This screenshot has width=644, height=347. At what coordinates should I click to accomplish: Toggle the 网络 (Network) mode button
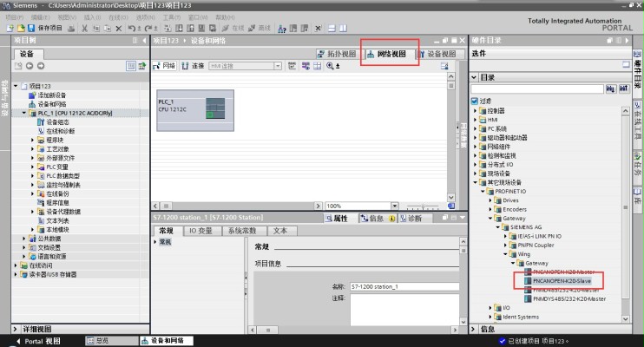pos(165,66)
